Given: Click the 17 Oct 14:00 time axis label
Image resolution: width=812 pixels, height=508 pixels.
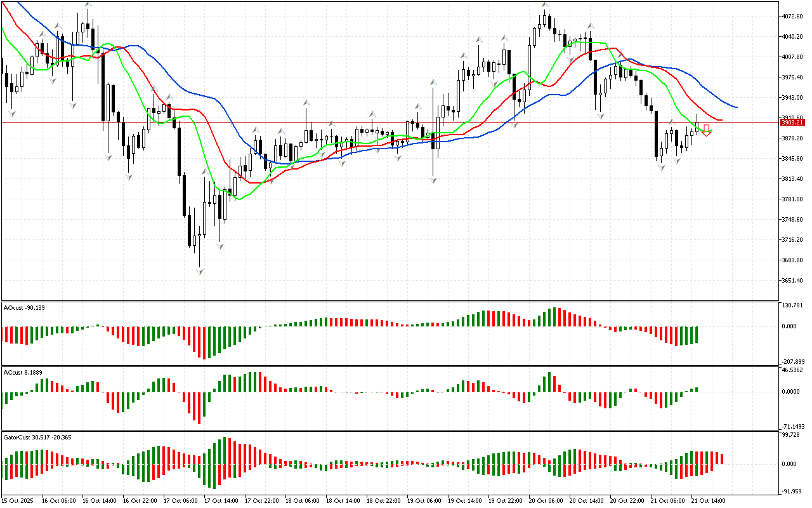Looking at the screenshot, I should pyautogui.click(x=220, y=500).
